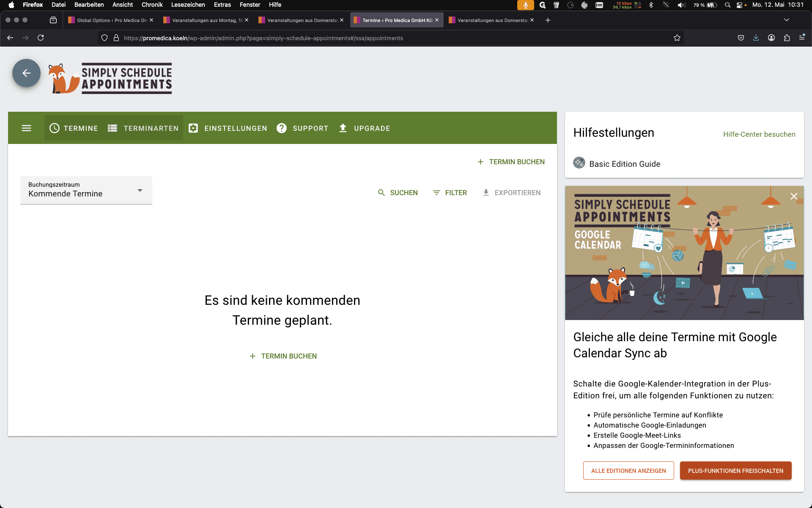This screenshot has width=812, height=508.
Task: Click the Exportieren button
Action: click(x=512, y=193)
